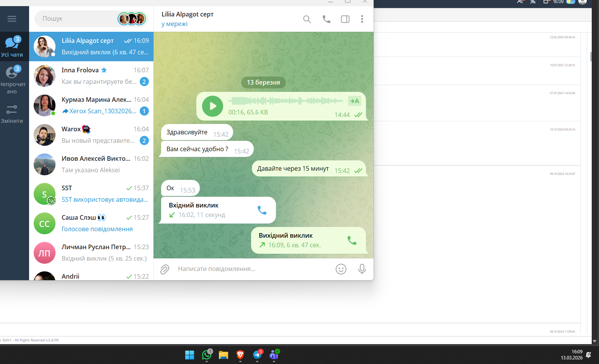The image size is (599, 364).
Task: Open File Explorer from the taskbar
Action: click(224, 355)
